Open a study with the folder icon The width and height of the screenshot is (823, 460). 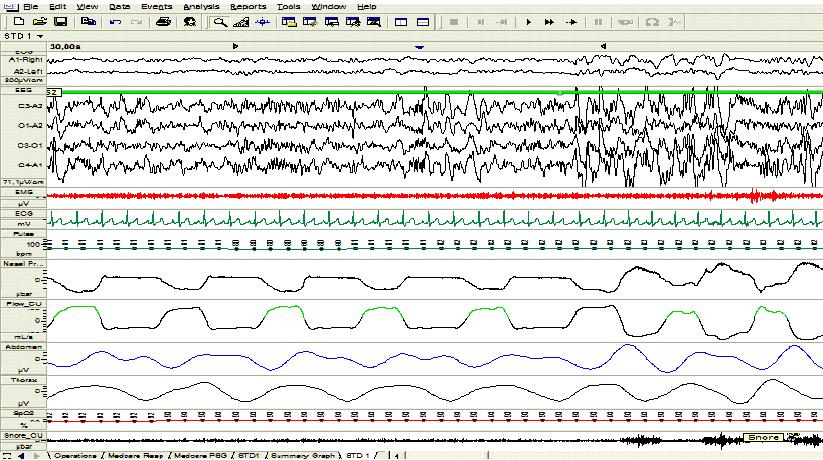39,22
